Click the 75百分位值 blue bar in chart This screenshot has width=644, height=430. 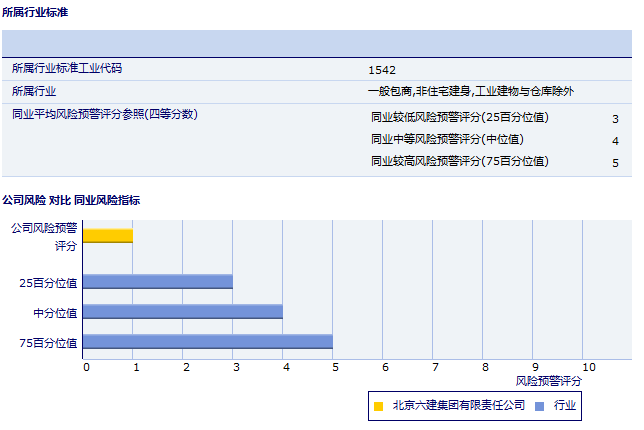[207, 342]
